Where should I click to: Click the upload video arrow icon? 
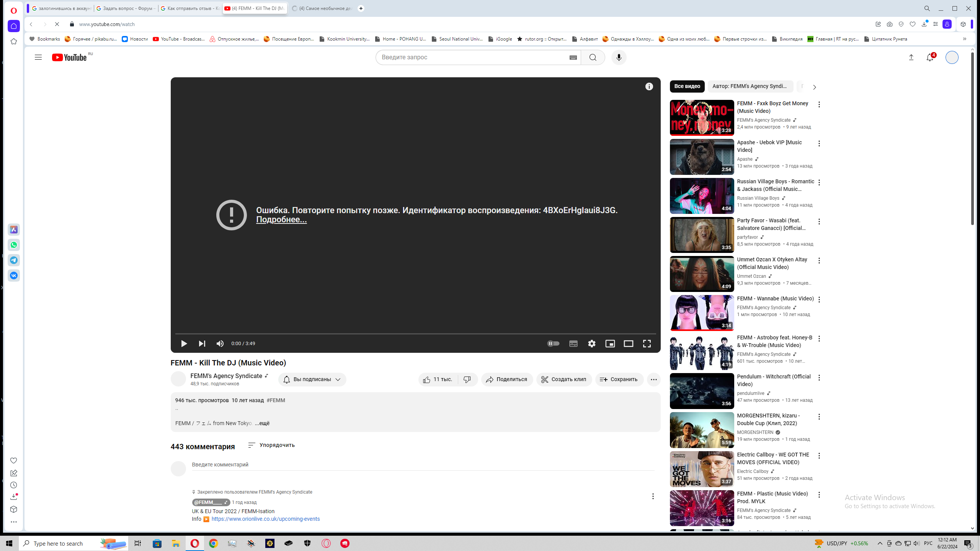click(x=911, y=57)
